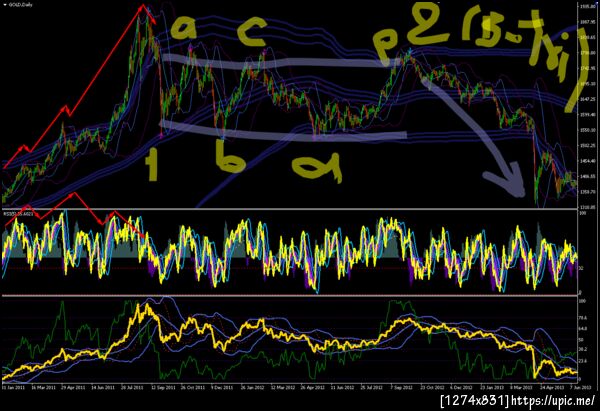Viewport: 600px width, 411px height.
Task: Select the 16 Mar 2011 date label
Action: coord(43,388)
